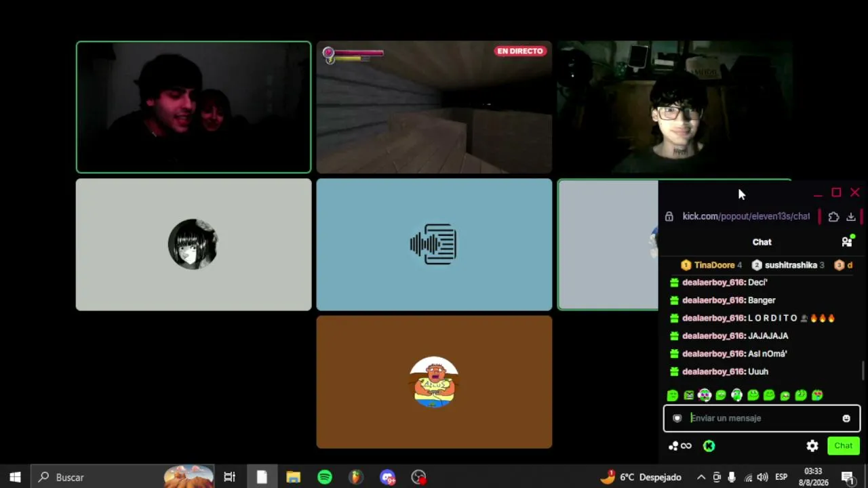
Task: Click the blue audio waveform participant tile
Action: point(434,245)
